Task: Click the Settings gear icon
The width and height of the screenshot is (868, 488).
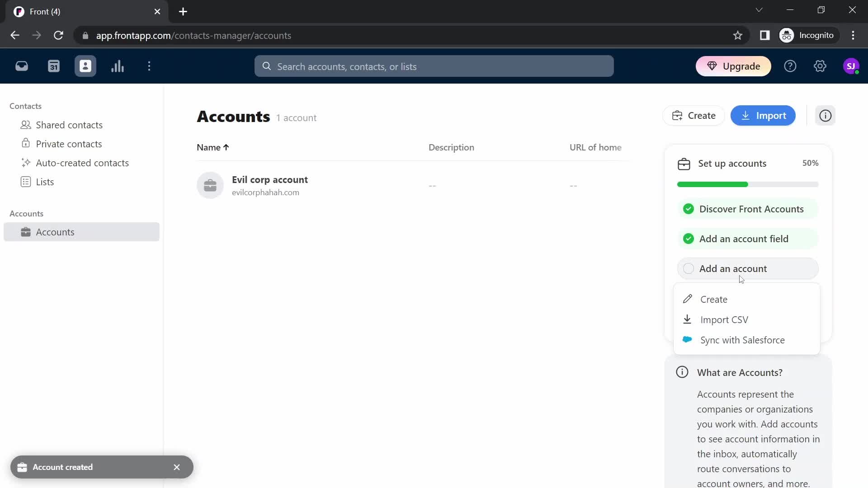Action: tap(821, 66)
